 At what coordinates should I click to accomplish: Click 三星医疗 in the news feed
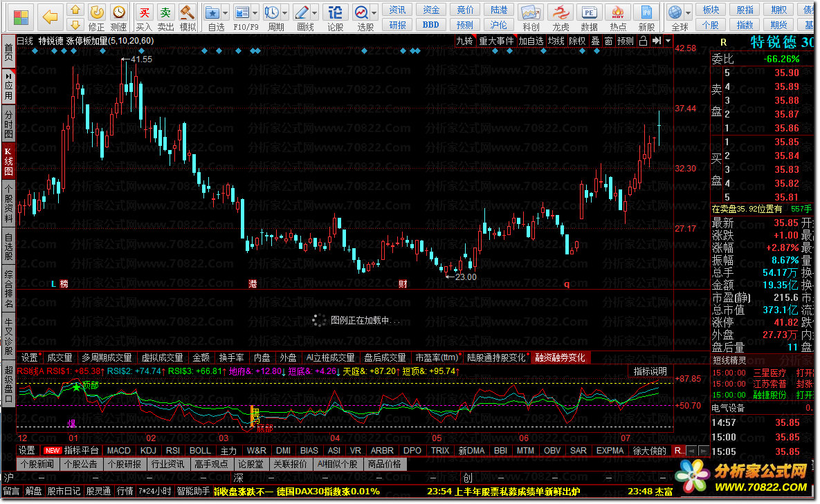pos(769,373)
